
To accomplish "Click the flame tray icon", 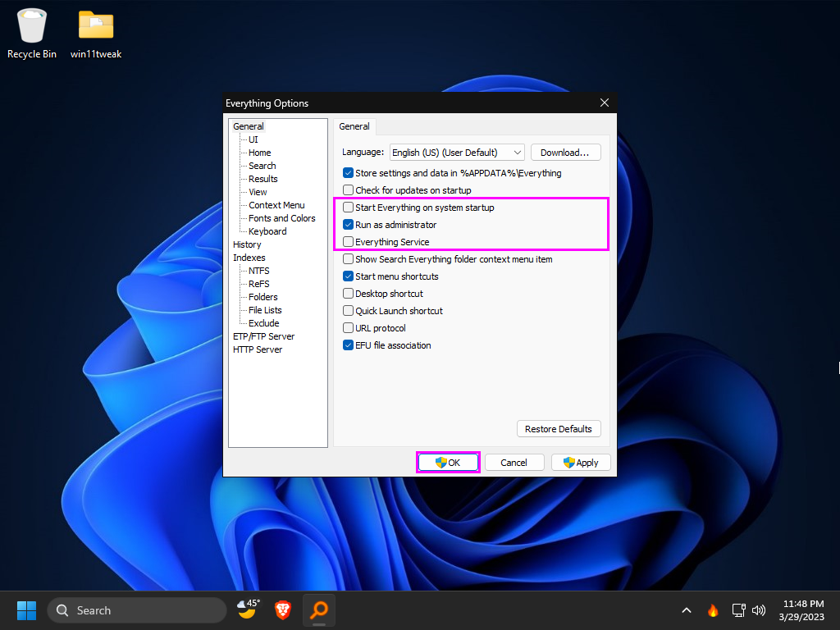I will pyautogui.click(x=713, y=610).
